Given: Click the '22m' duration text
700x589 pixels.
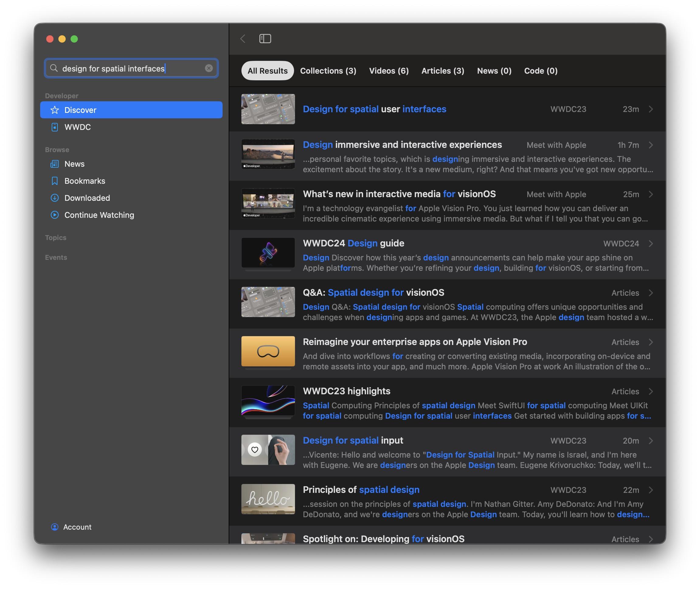Looking at the screenshot, I should (x=631, y=490).
